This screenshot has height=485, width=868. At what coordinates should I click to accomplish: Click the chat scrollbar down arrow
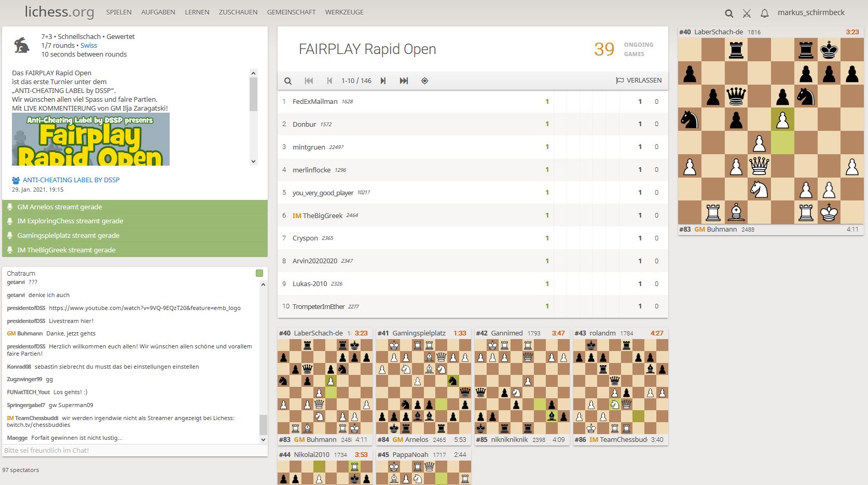point(263,440)
